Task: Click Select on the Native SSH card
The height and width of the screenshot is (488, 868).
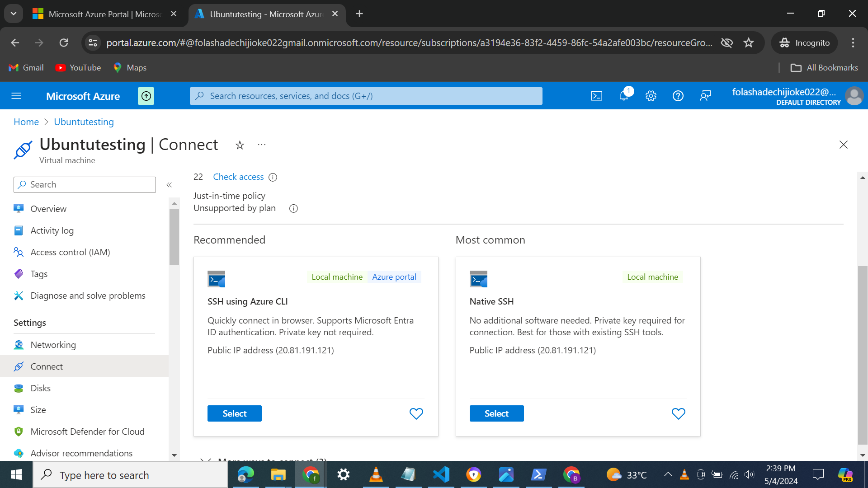Action: coord(496,413)
